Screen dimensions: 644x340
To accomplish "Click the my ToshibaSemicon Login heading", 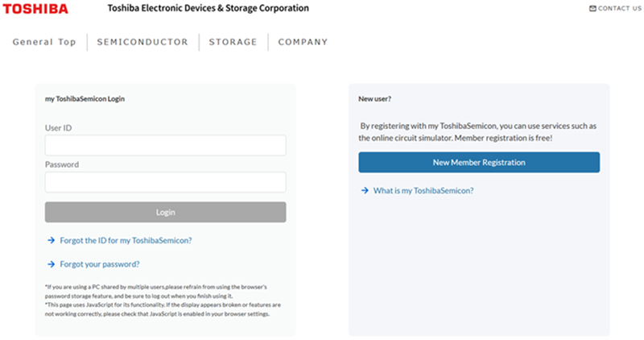I will (x=85, y=98).
